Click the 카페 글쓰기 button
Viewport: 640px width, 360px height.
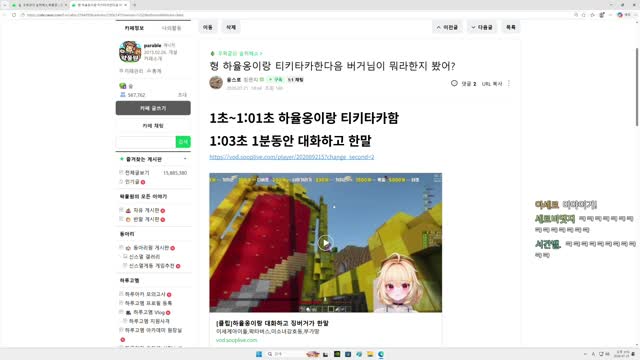tap(153, 108)
